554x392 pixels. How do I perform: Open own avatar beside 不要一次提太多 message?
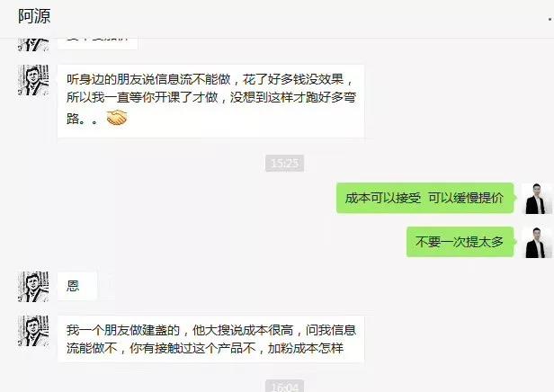(537, 242)
